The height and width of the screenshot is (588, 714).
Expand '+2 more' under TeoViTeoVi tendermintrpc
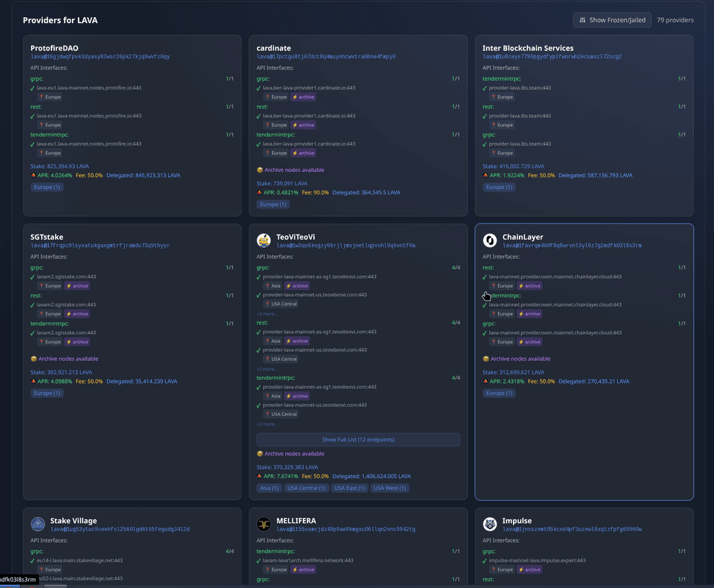267,424
